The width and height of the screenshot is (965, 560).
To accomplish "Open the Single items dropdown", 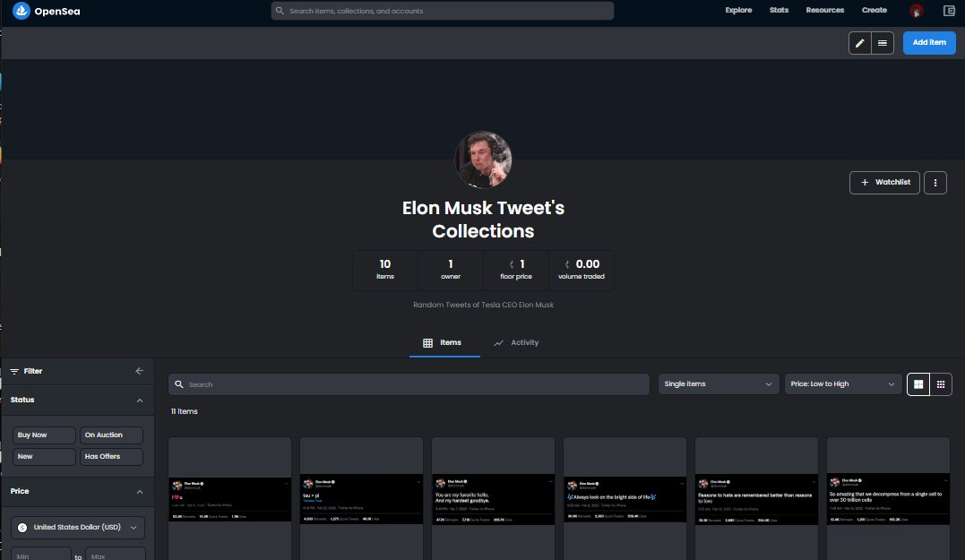I will [x=718, y=384].
